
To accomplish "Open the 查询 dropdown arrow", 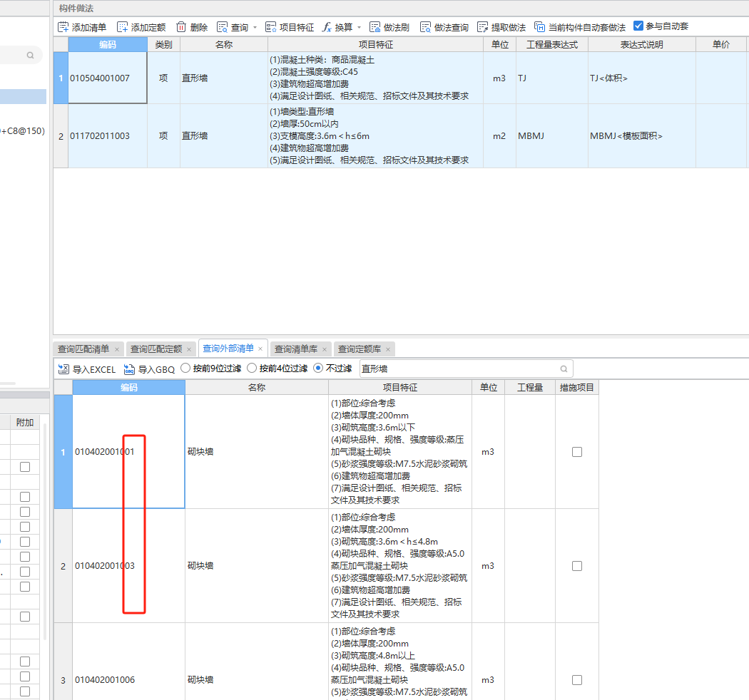I will pyautogui.click(x=255, y=28).
